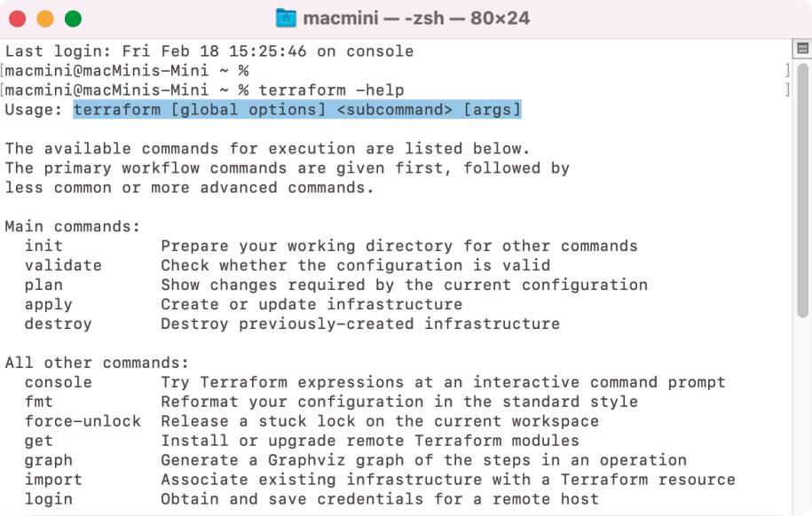This screenshot has height=516, width=812.
Task: Click the 'force-unlock' command name
Action: point(83,421)
